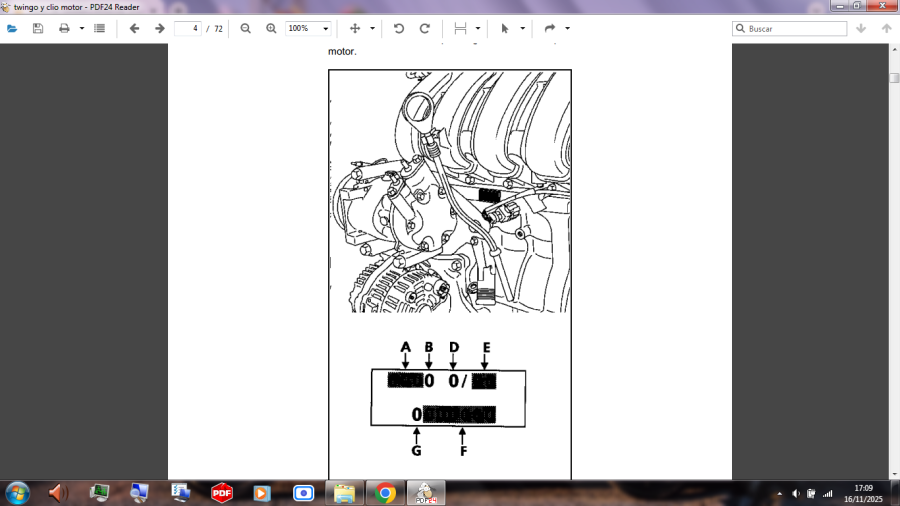Image resolution: width=900 pixels, height=506 pixels.
Task: Rotate page counterclockwise
Action: click(x=399, y=29)
